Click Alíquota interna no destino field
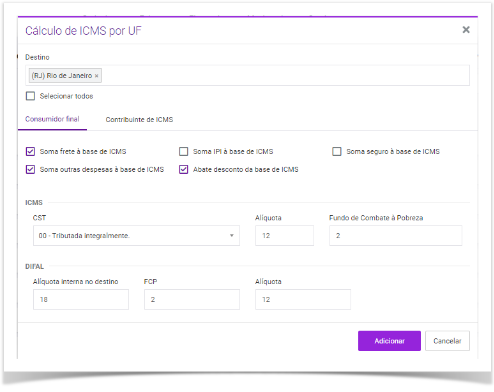The height and width of the screenshot is (392, 494). [x=81, y=299]
